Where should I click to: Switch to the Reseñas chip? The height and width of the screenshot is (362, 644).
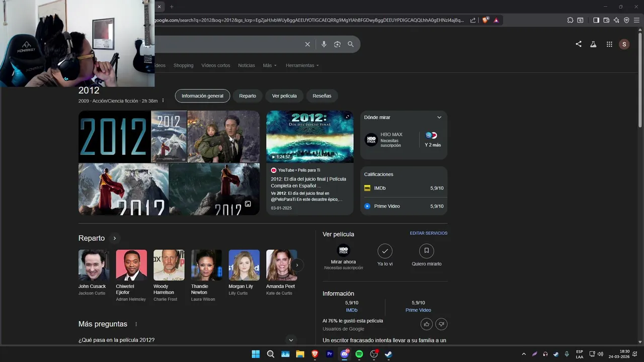click(x=322, y=96)
